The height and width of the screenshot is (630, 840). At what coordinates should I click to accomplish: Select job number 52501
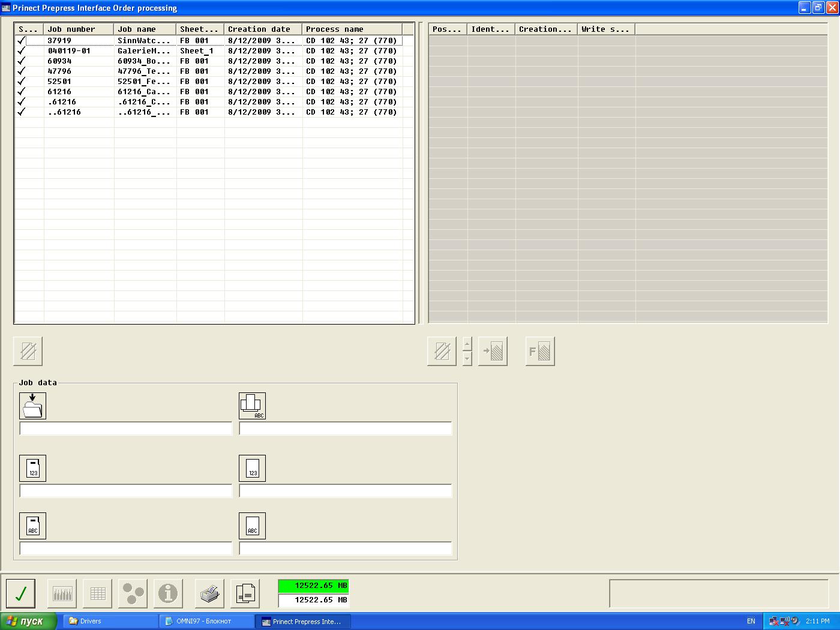pyautogui.click(x=59, y=82)
